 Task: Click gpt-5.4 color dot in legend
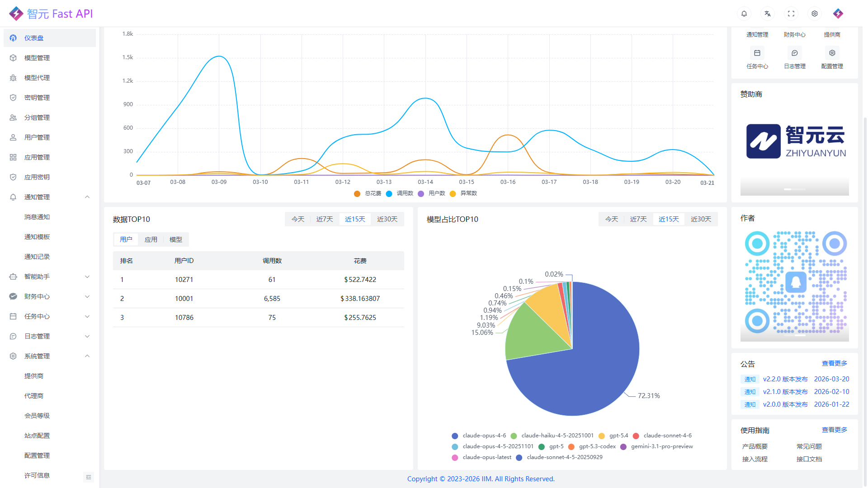tap(602, 436)
